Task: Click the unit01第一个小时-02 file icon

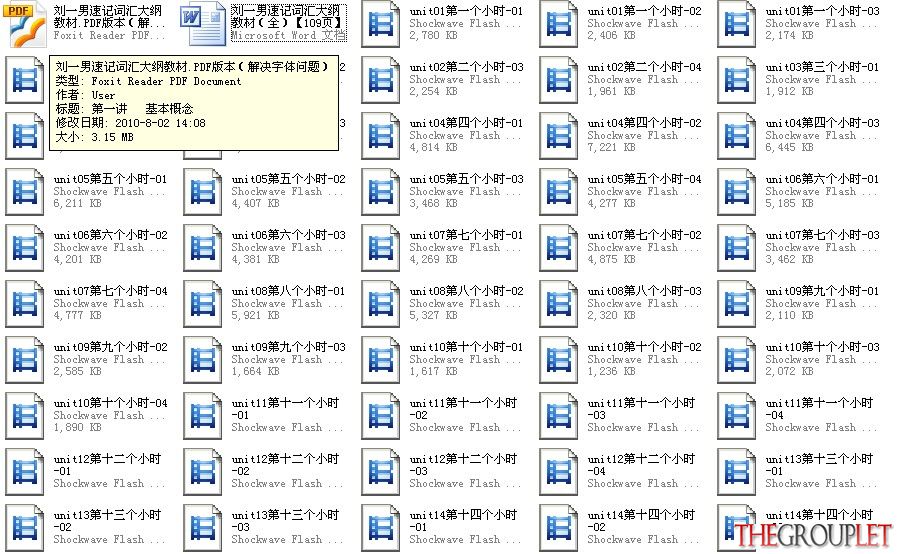Action: (x=558, y=24)
